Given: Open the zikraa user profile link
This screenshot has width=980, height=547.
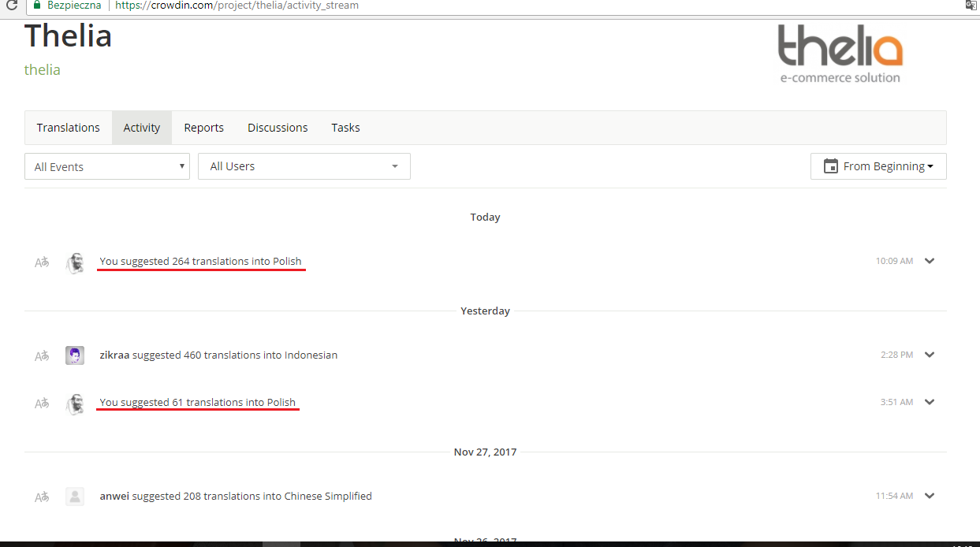Looking at the screenshot, I should (x=114, y=355).
